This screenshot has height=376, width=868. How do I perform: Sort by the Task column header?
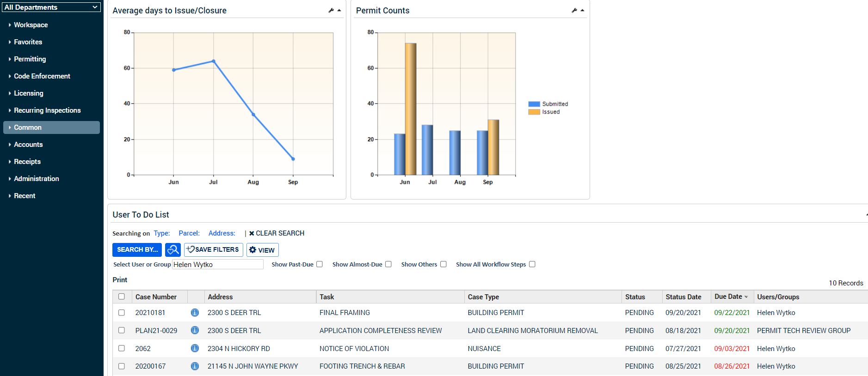326,297
